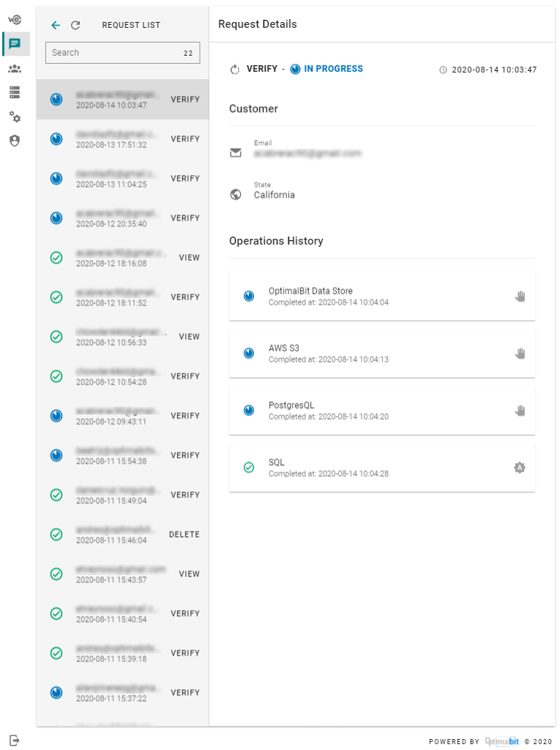This screenshot has height=750, width=560.
Task: Select request dated 2020-08-11 15:54:38
Action: pos(122,456)
